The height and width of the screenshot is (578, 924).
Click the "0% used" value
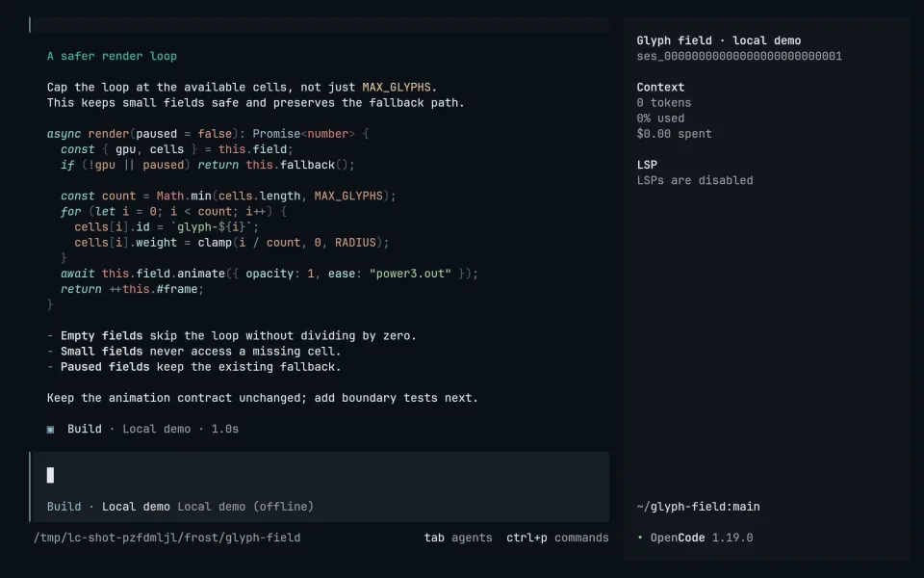click(660, 118)
